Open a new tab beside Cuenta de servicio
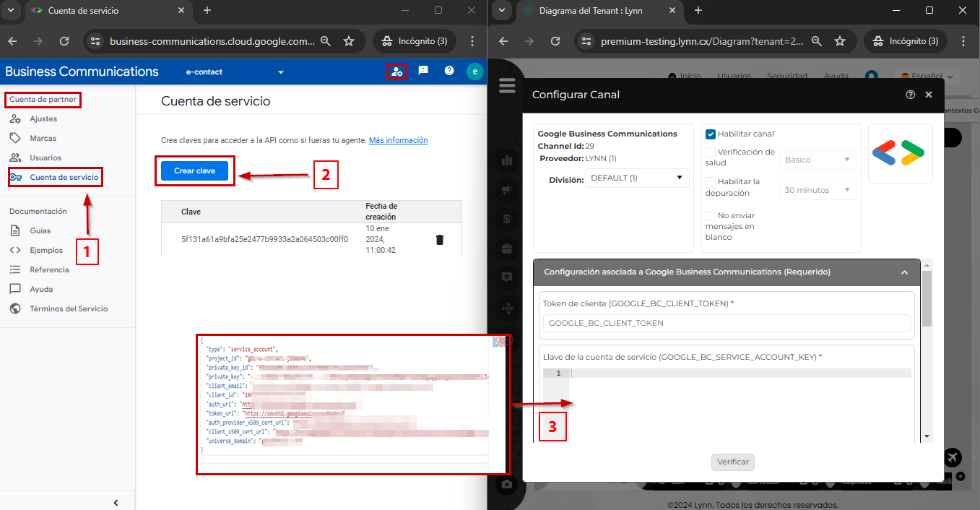980x510 pixels. click(x=207, y=10)
